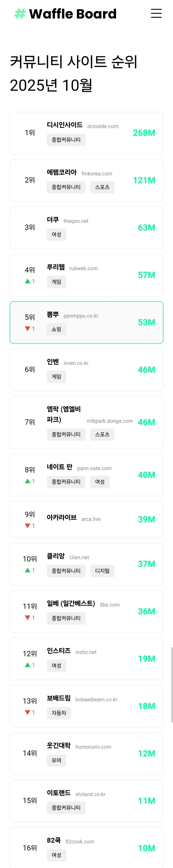Click the up arrow under 8위
This screenshot has width=173, height=868.
coord(28,481)
